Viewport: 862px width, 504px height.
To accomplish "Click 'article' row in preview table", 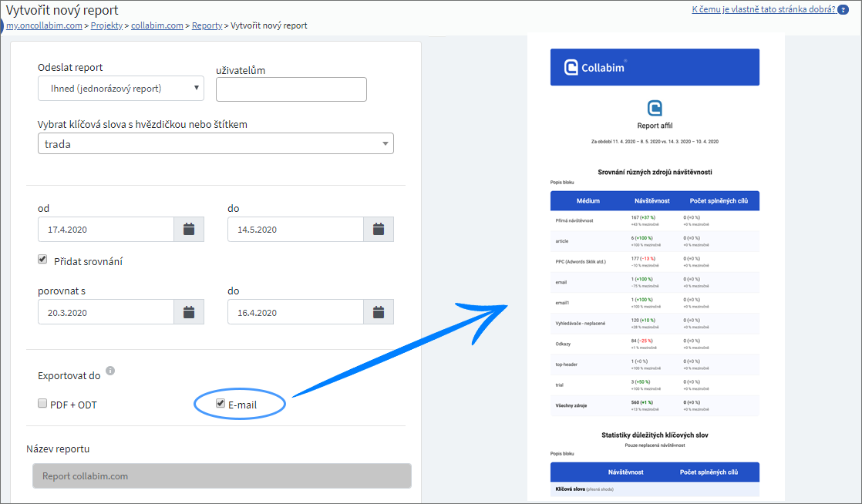I will point(655,241).
